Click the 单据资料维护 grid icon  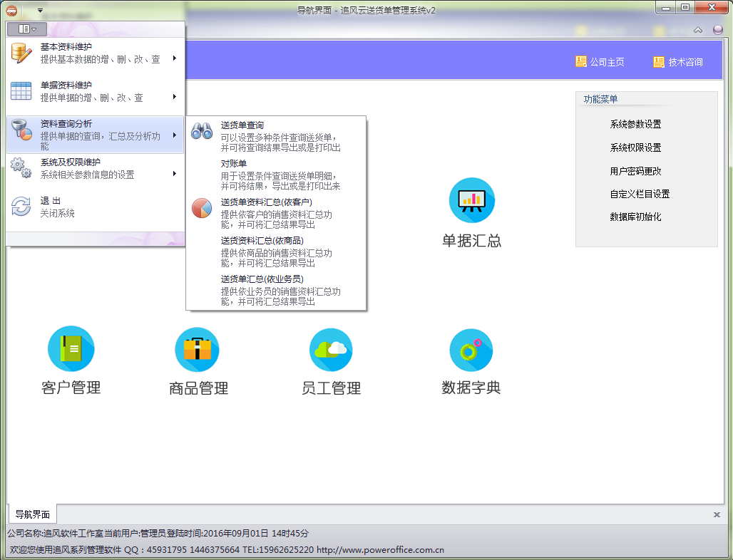point(20,92)
